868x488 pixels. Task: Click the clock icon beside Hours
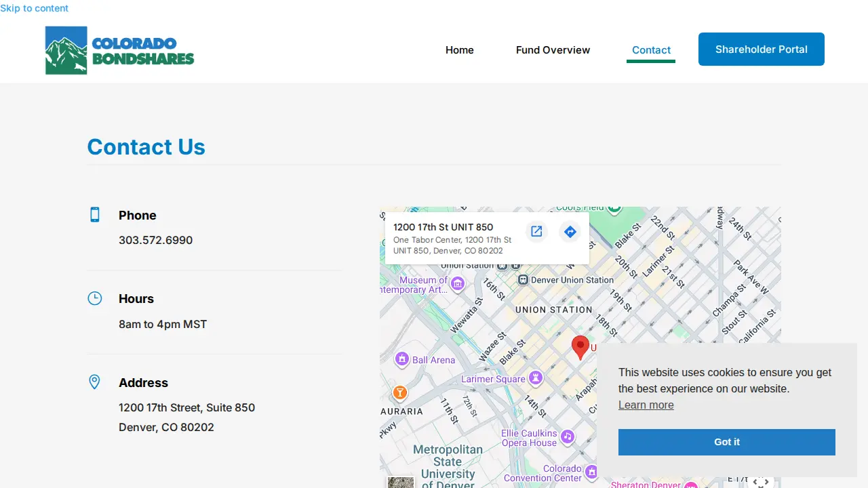pos(95,298)
